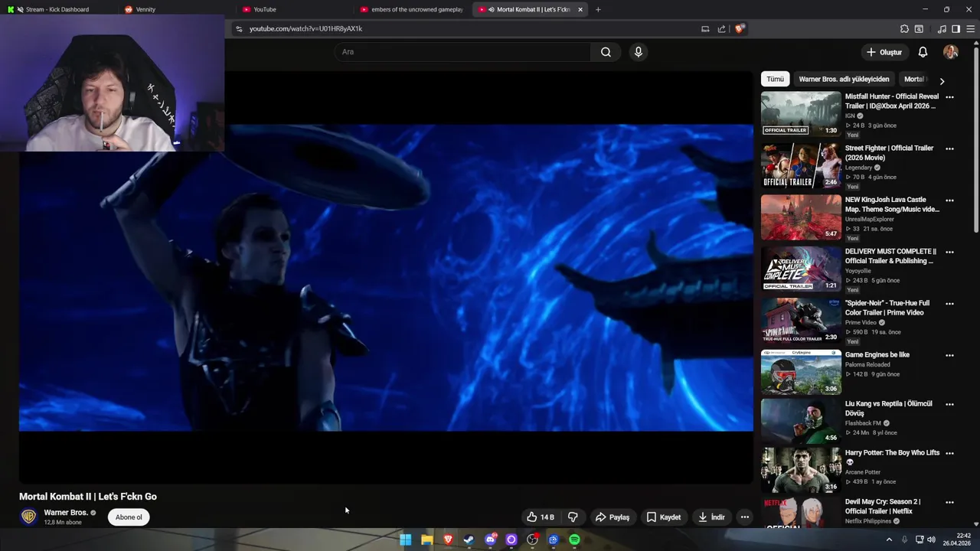The height and width of the screenshot is (551, 980).
Task: Focus the YouTube Ara search field
Action: tap(462, 52)
